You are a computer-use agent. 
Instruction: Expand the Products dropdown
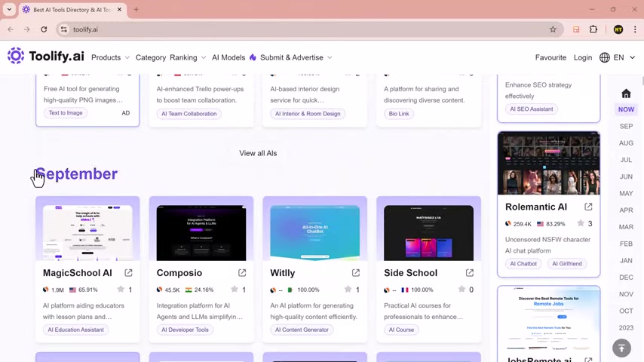tap(111, 57)
